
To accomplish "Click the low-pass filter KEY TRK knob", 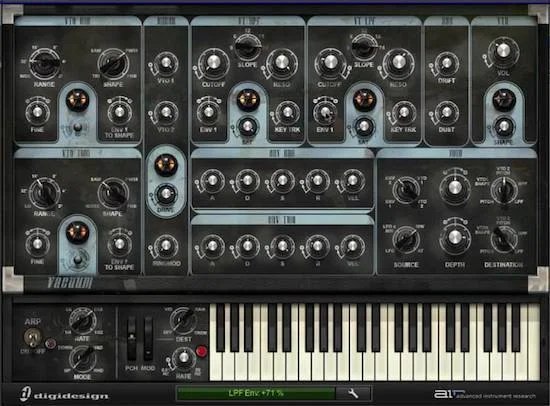I will point(404,112).
